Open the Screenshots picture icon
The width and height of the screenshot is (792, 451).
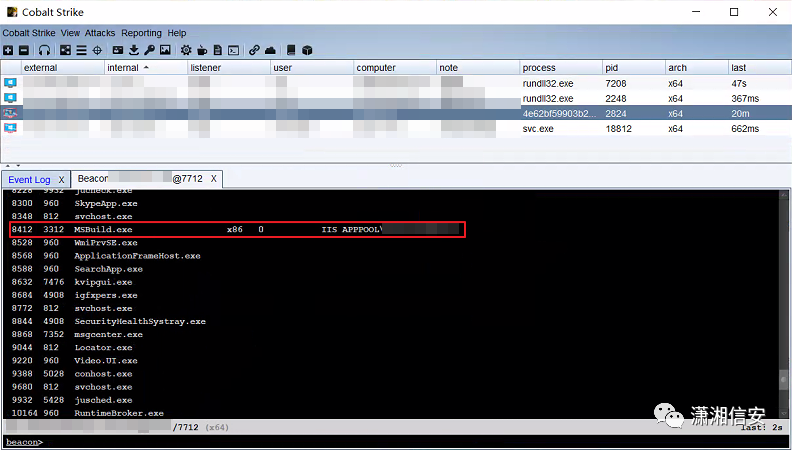click(165, 50)
